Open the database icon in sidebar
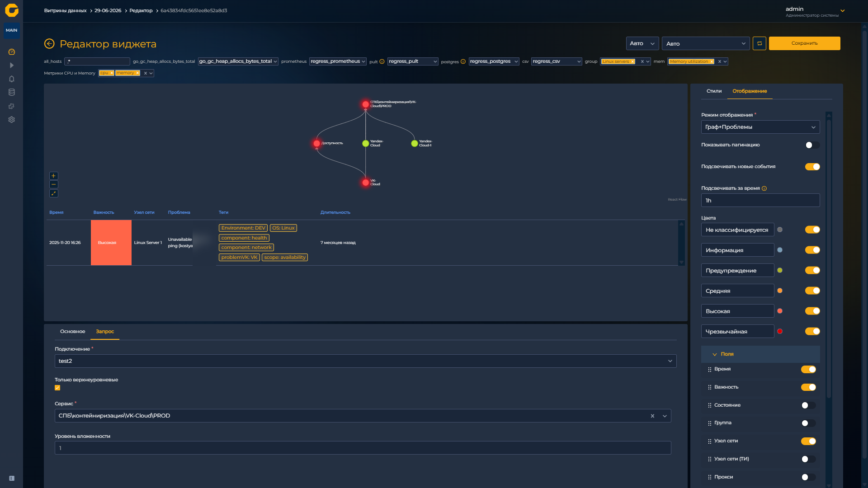 12,93
